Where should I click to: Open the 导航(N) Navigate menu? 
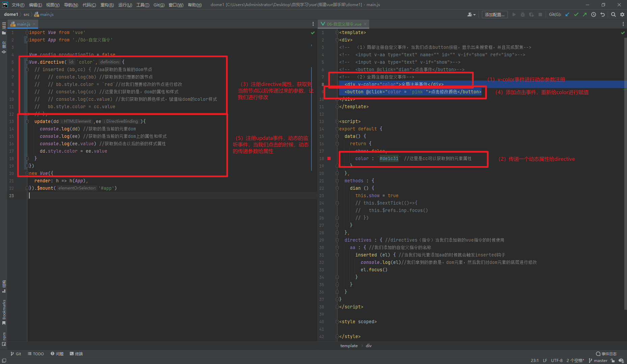(71, 5)
